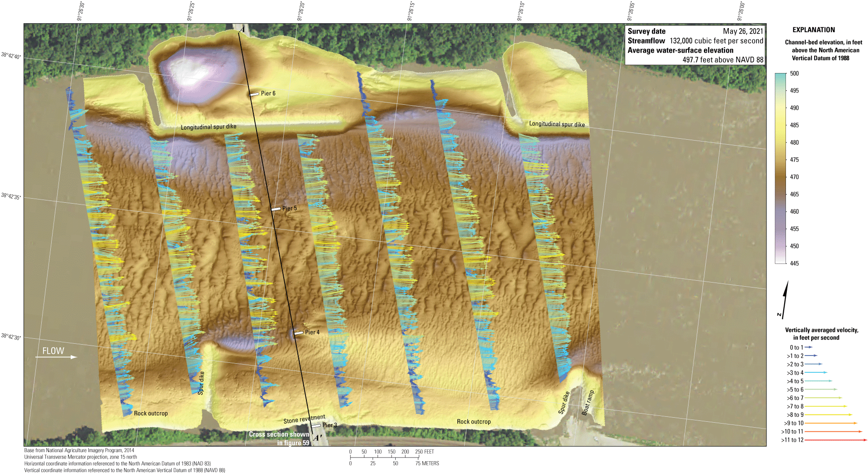Image resolution: width=868 pixels, height=473 pixels.
Task: Click the 'Pier 4' label
Action: (312, 332)
